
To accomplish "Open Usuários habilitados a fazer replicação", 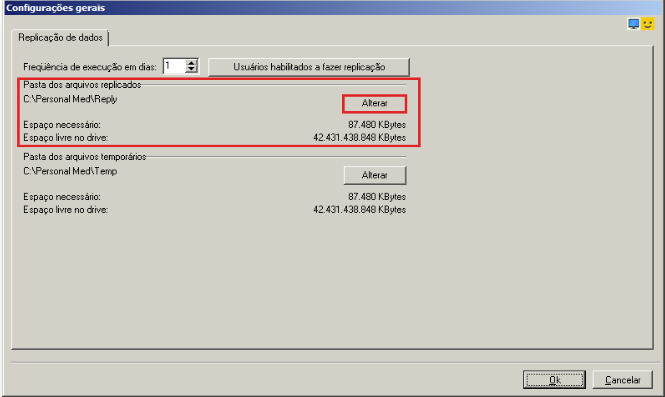I will pyautogui.click(x=309, y=67).
